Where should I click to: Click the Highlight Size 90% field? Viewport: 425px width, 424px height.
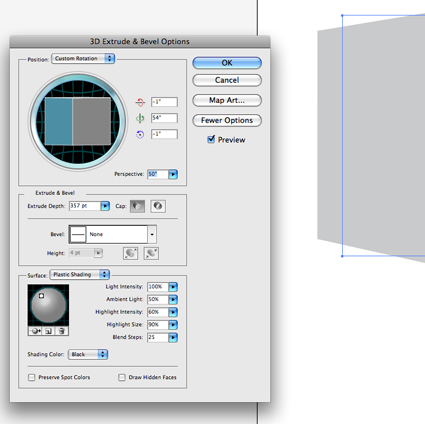[158, 325]
